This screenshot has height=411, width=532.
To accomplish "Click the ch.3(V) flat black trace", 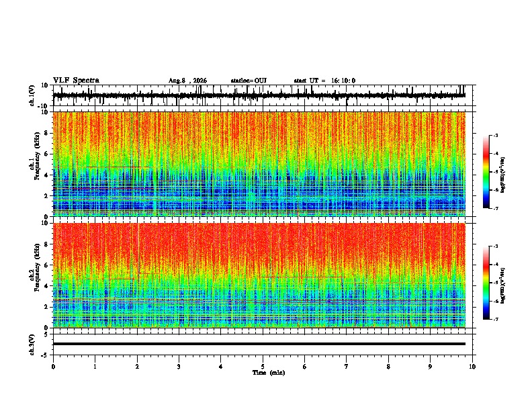I will 259,344.
